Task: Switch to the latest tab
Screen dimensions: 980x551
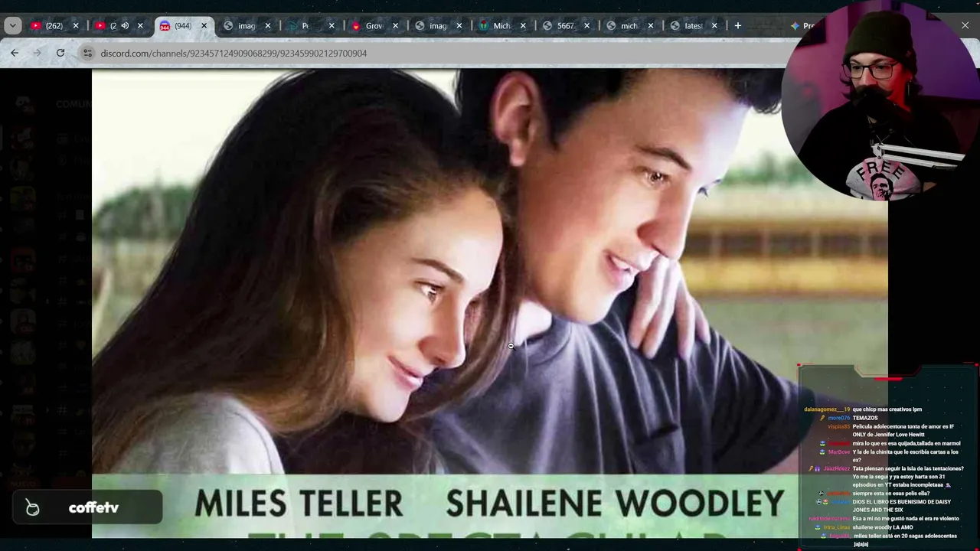Action: tap(693, 25)
